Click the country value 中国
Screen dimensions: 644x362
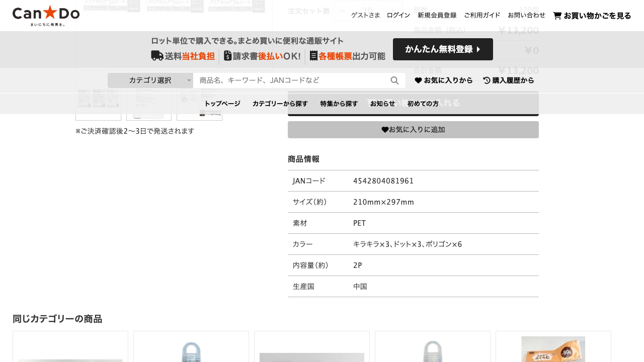[360, 287]
